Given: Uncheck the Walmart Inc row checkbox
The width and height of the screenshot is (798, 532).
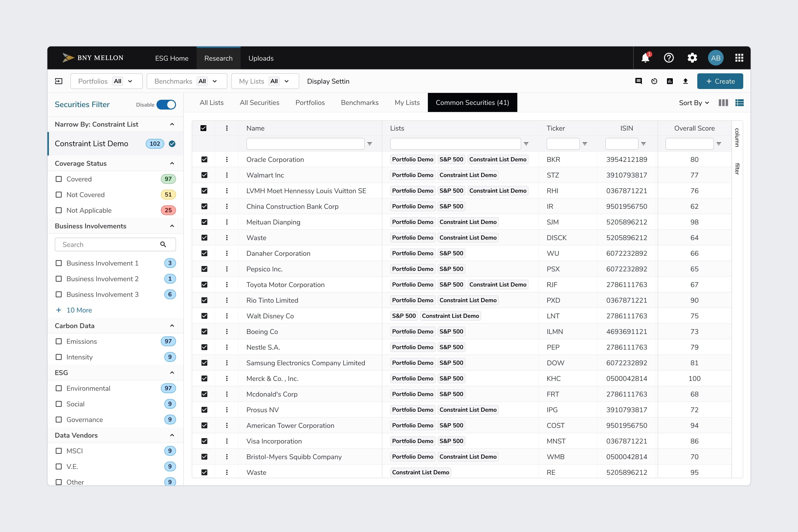Looking at the screenshot, I should 204,175.
